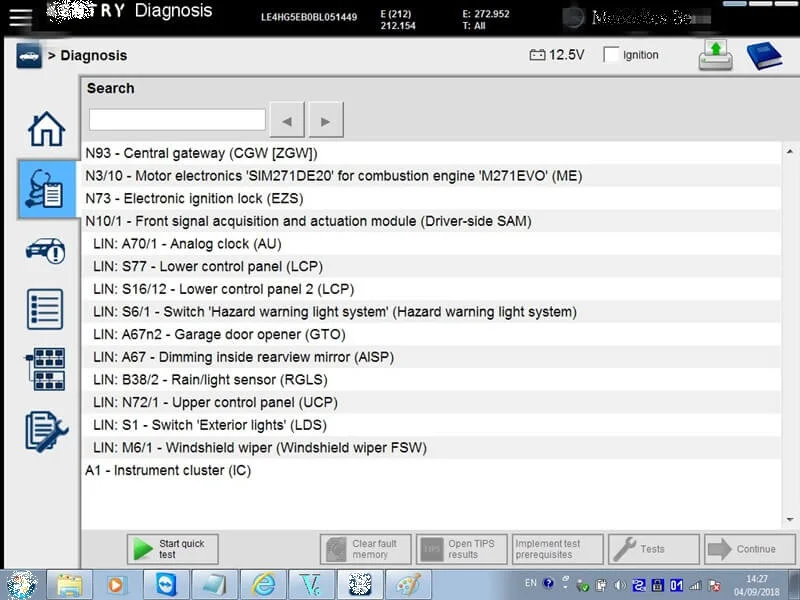Screen dimensions: 800x600
Task: Toggle the Ignition checkbox
Action: (x=611, y=55)
